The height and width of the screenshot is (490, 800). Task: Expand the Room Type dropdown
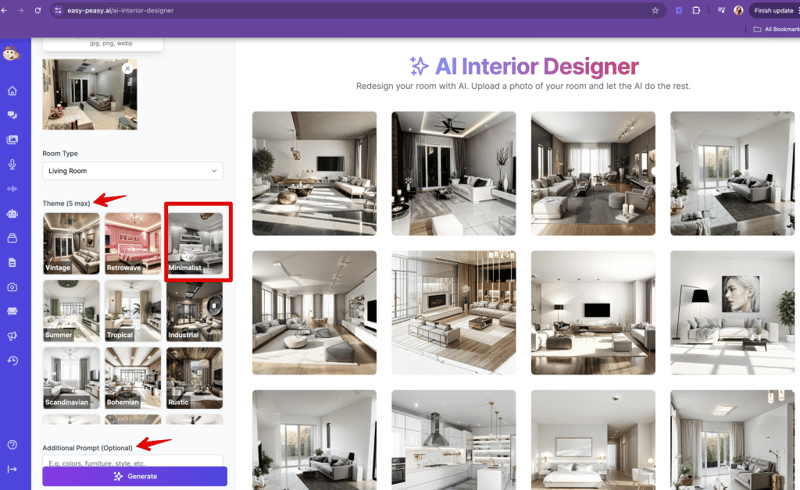pos(132,171)
